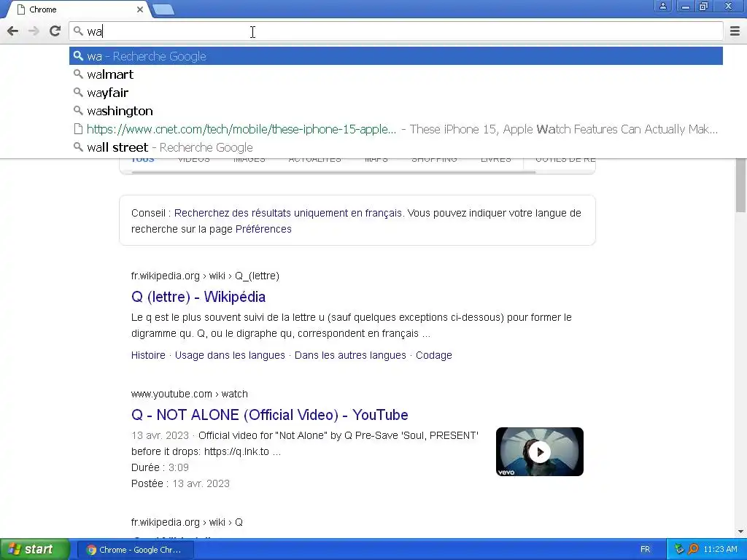Play the vevo video thumbnail

[539, 451]
